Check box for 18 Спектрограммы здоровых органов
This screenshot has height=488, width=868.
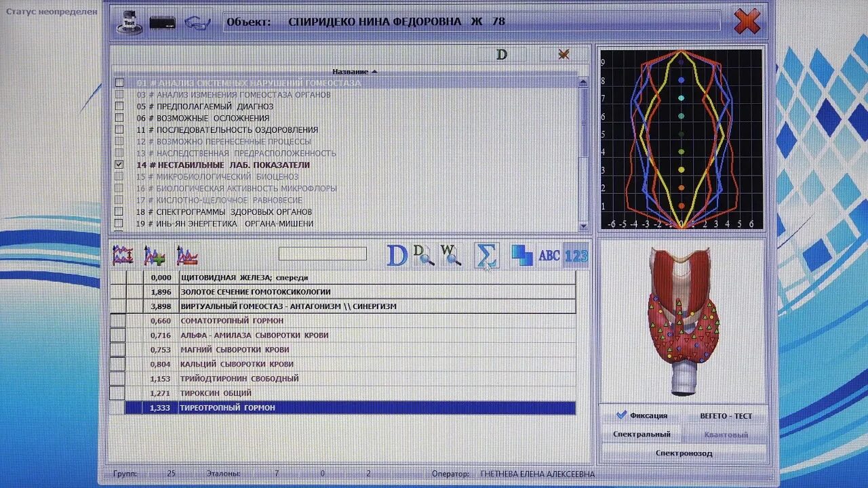119,211
